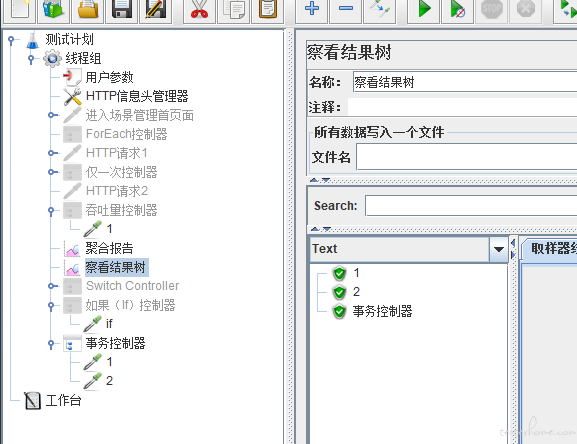
Task: Switch to the 取样器结果 tab
Action: (552, 249)
